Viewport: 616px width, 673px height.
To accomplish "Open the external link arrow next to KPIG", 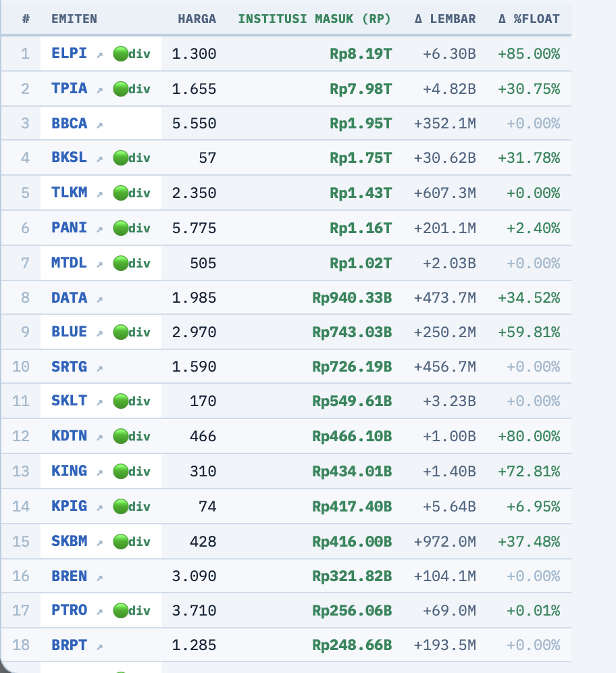I will [x=99, y=507].
